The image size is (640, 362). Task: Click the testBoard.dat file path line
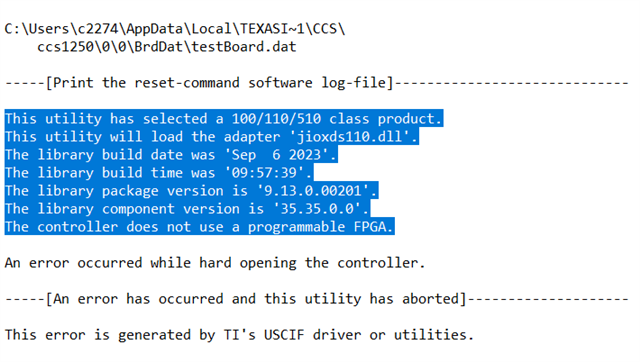click(167, 47)
